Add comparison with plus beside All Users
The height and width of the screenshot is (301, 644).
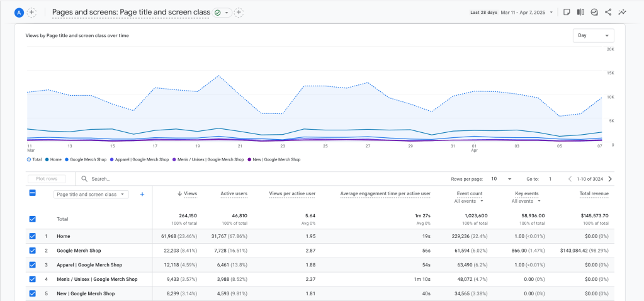point(32,13)
